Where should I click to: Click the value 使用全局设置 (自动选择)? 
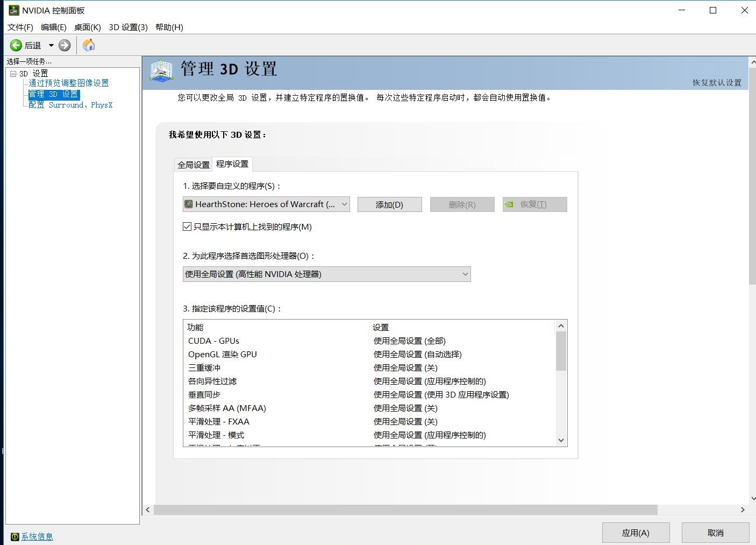pos(418,354)
